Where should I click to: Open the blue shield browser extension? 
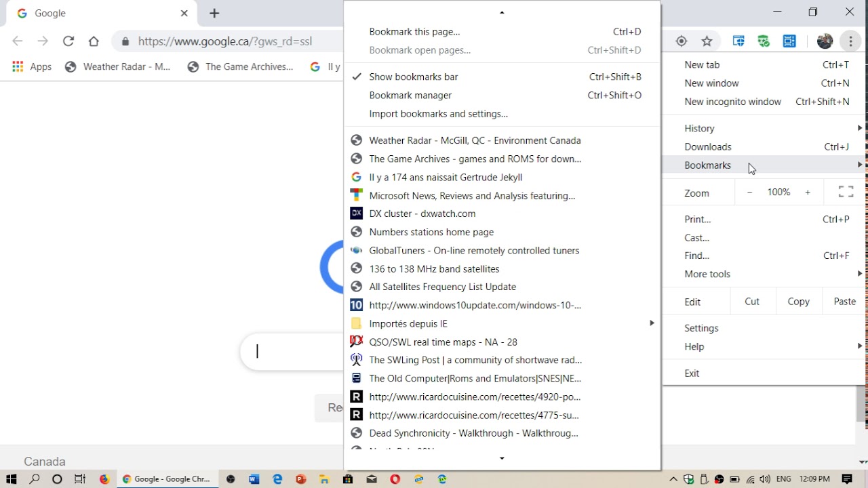(x=738, y=41)
